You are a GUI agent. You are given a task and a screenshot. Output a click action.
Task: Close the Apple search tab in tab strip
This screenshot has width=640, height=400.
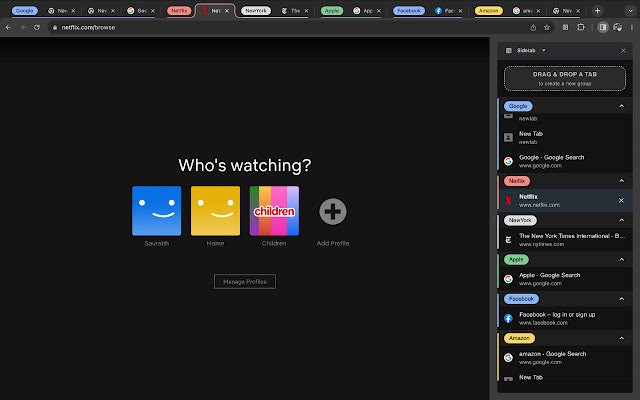coord(378,11)
